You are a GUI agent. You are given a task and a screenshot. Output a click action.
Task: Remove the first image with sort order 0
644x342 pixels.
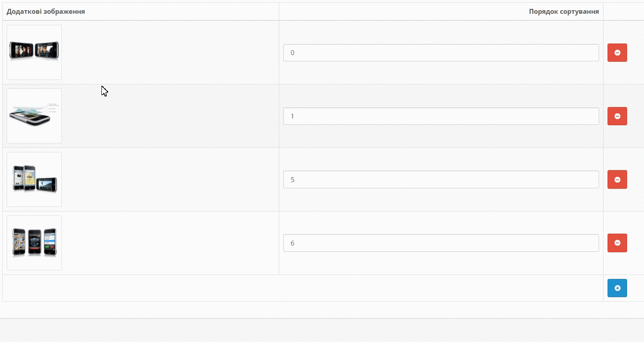[617, 52]
